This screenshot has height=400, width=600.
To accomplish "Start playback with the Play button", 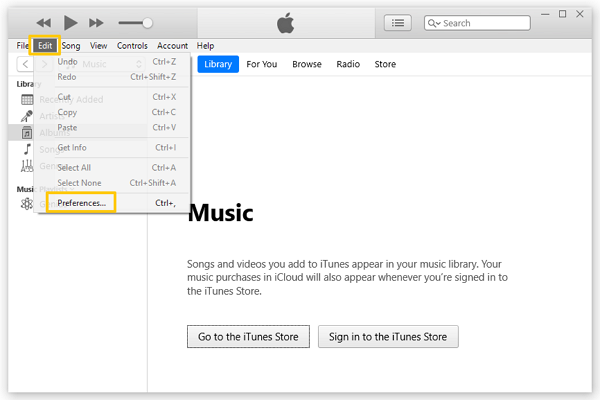I will 70,23.
